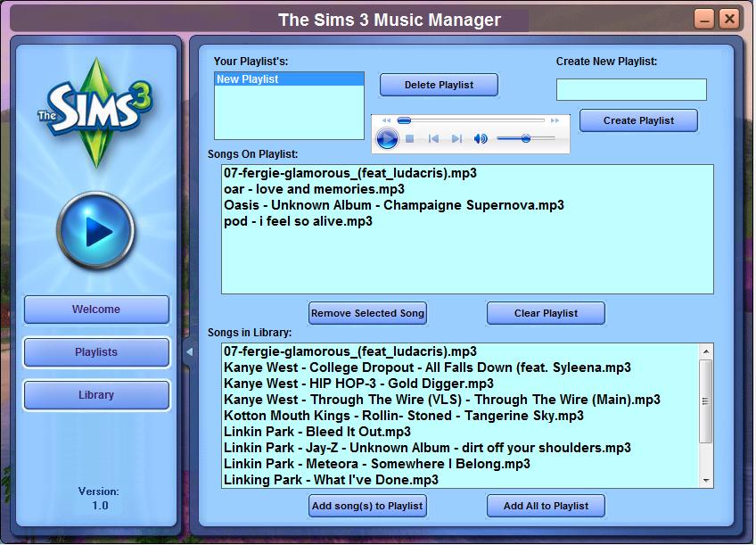Click the media player volume slider

(x=526, y=139)
